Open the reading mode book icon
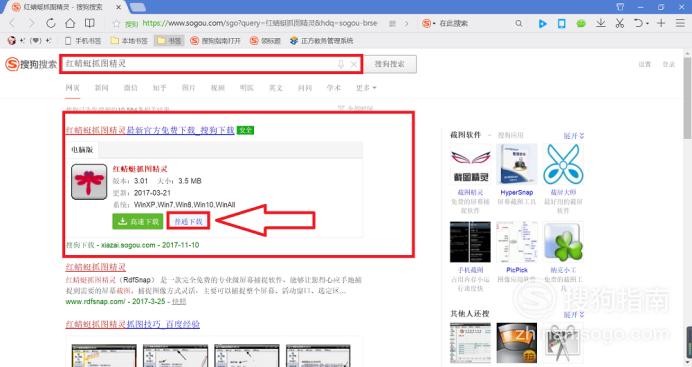Screen dimensions: 692x367 point(90,23)
